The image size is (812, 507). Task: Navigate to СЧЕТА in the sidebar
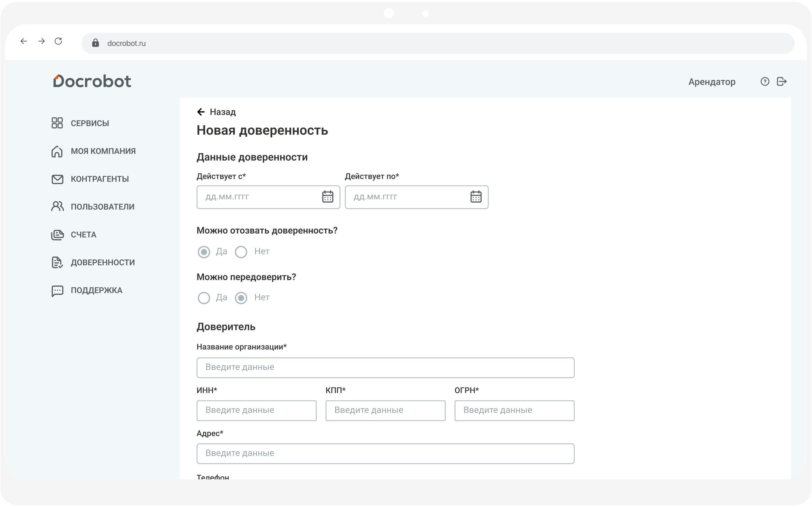pos(84,235)
